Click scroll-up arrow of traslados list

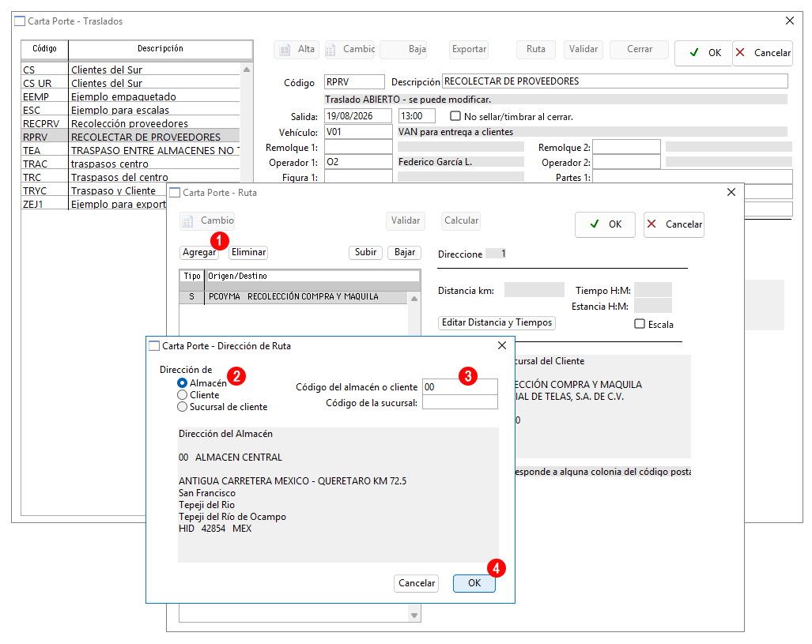click(247, 70)
